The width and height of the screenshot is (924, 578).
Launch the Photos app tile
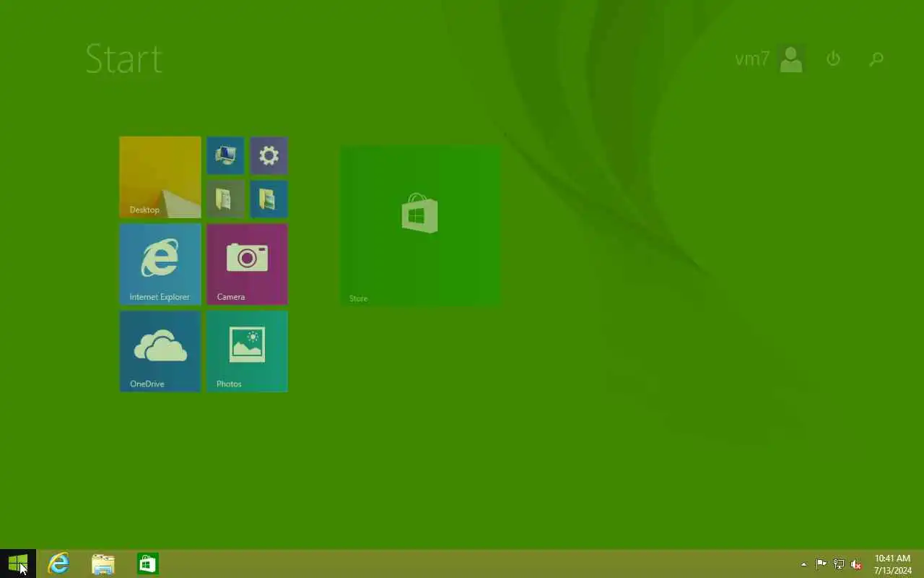[248, 351]
